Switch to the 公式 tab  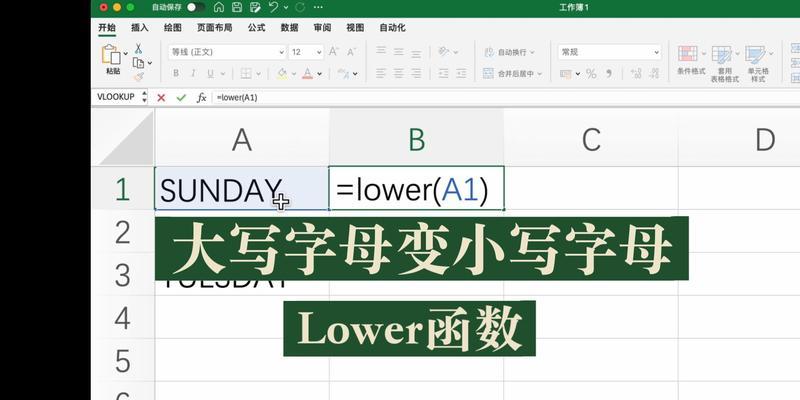(257, 28)
